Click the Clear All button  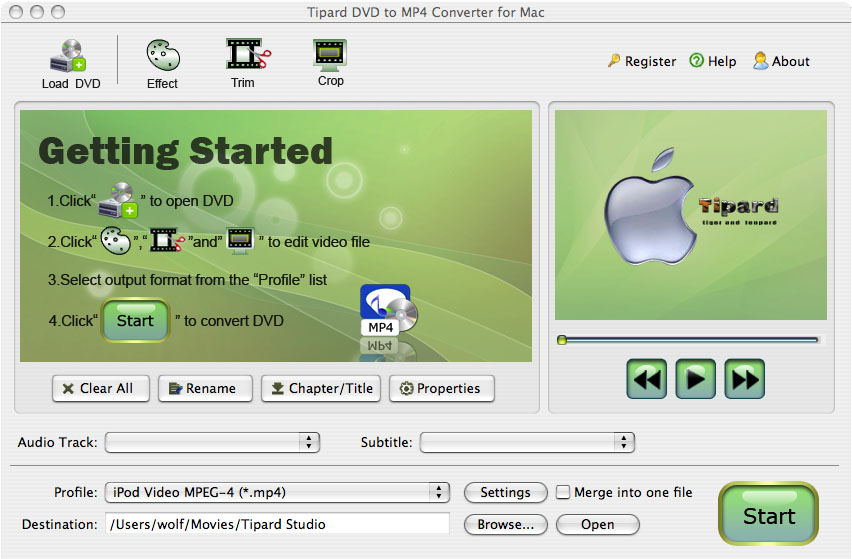100,389
